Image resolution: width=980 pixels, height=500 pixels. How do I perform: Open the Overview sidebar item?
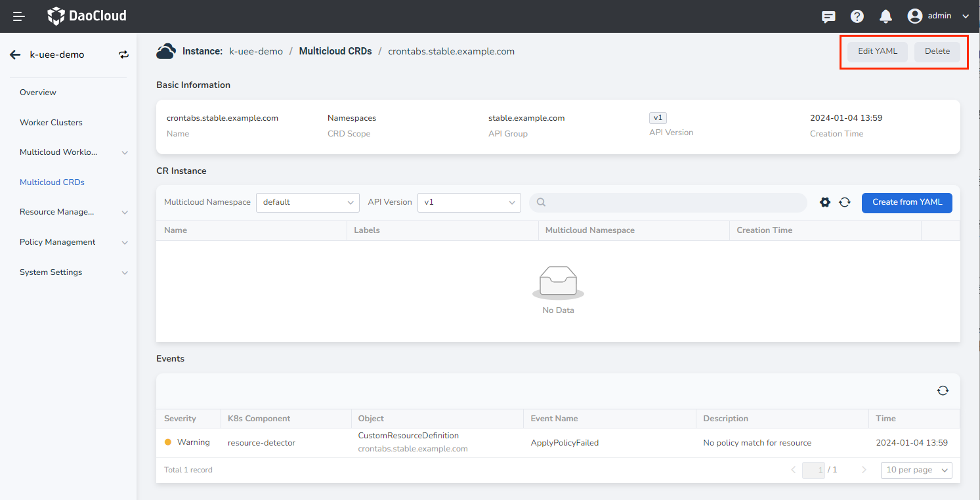tap(38, 93)
